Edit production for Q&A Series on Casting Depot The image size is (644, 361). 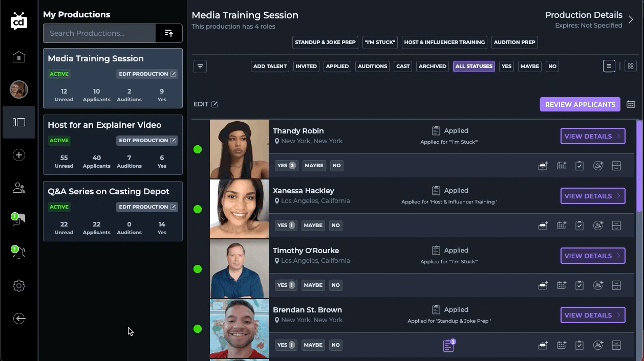click(147, 207)
